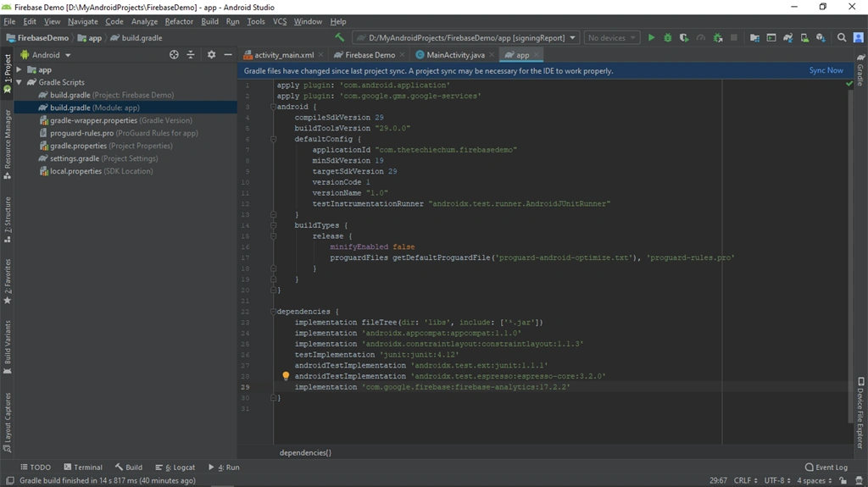Screen dimensions: 868x487
Task: Open the Terminal tool window button
Action: (83, 467)
